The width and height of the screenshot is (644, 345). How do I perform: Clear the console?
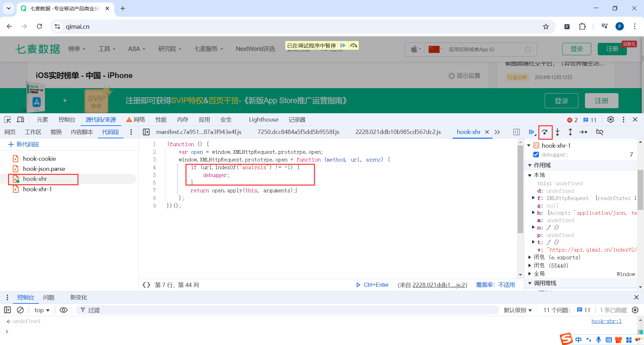[20, 310]
